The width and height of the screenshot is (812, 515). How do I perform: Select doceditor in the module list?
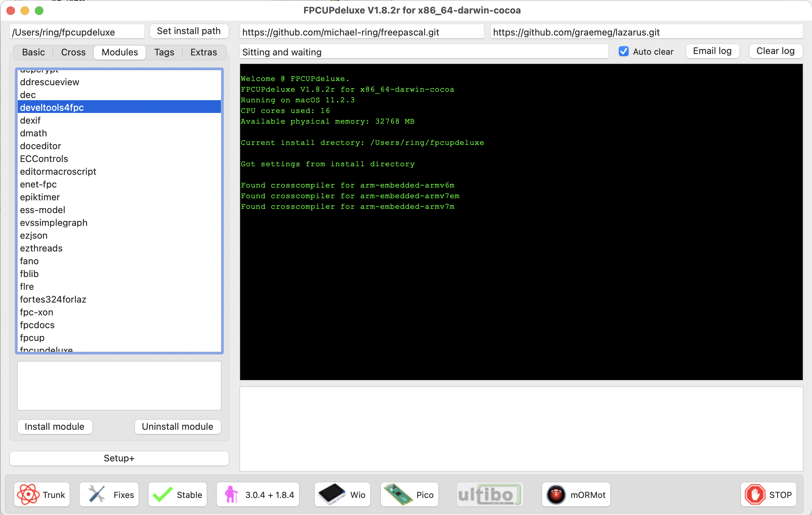(119, 146)
